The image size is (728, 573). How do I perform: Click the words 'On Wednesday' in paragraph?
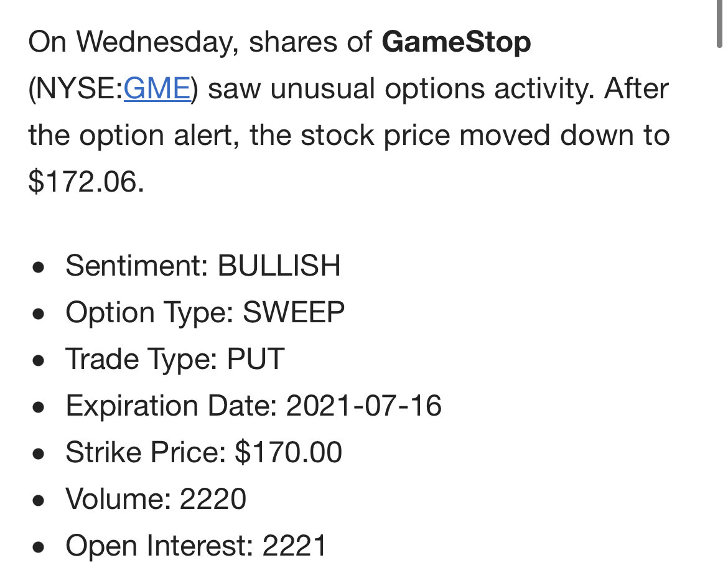[133, 43]
